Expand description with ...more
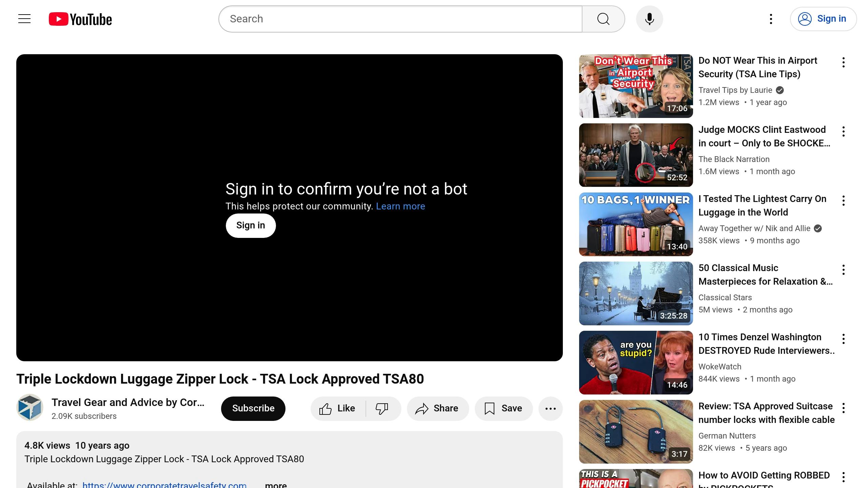 point(275,485)
